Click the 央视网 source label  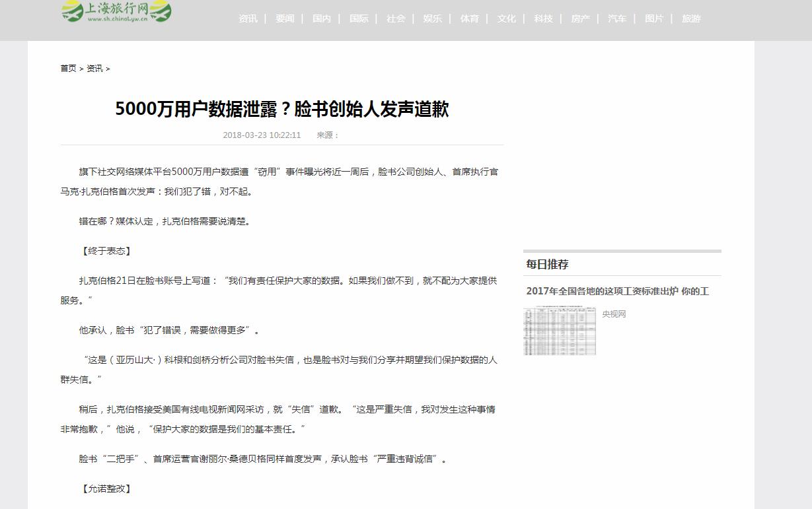(614, 314)
